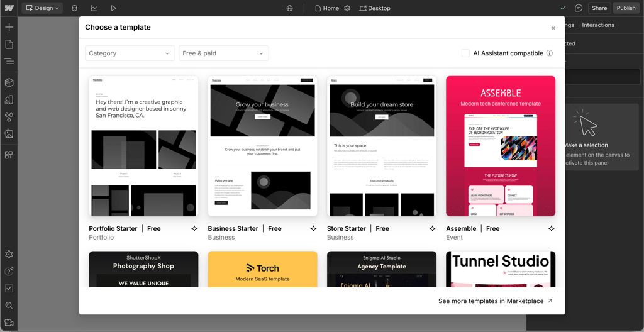644x332 pixels.
Task: Select the Assemble template thumbnail
Action: tap(501, 146)
